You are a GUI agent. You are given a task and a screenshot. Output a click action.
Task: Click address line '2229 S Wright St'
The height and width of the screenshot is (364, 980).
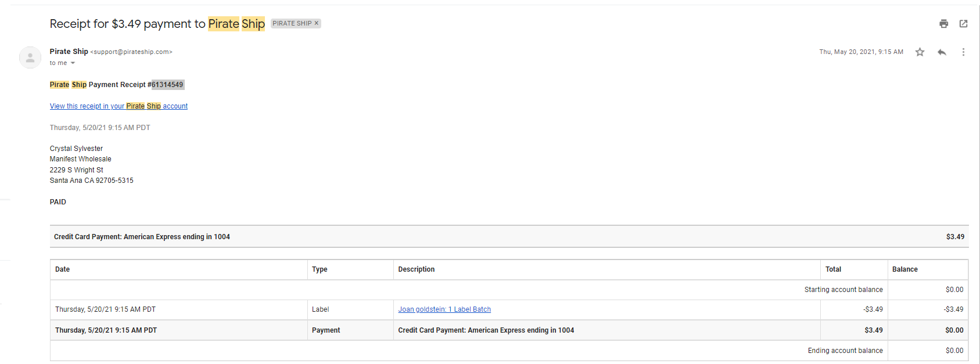tap(77, 170)
